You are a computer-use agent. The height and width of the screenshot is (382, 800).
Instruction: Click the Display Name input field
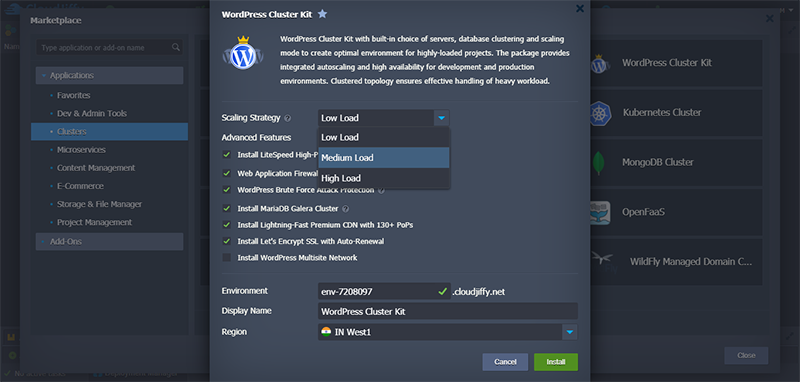coord(447,311)
